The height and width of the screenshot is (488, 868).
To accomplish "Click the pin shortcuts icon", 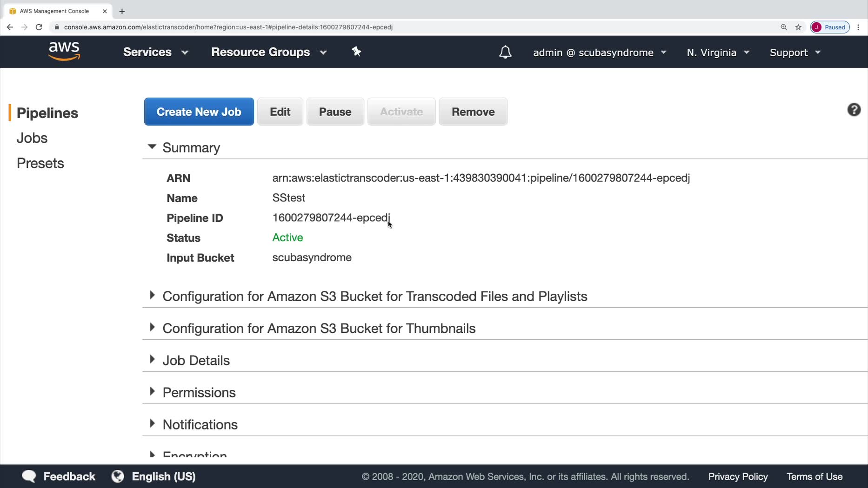I will coord(356,52).
